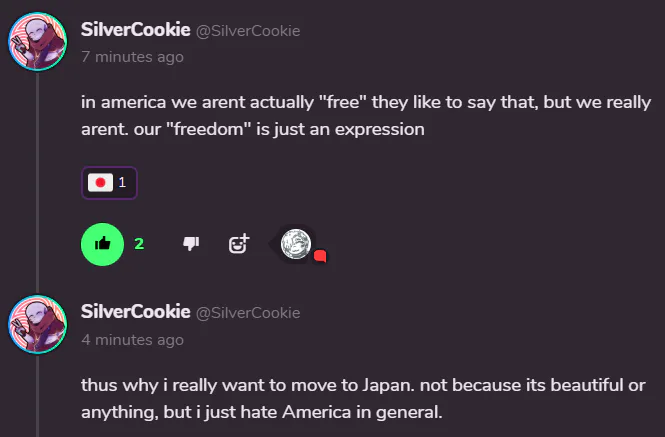The height and width of the screenshot is (437, 665).
Task: Click SilverCookie display name on second post
Action: (135, 312)
